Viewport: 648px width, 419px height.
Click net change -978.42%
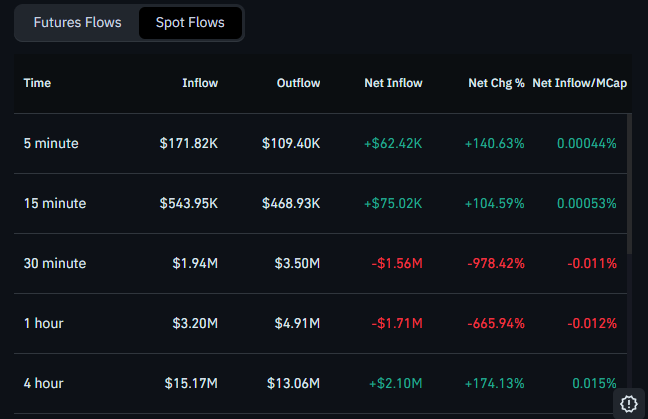[x=496, y=263]
